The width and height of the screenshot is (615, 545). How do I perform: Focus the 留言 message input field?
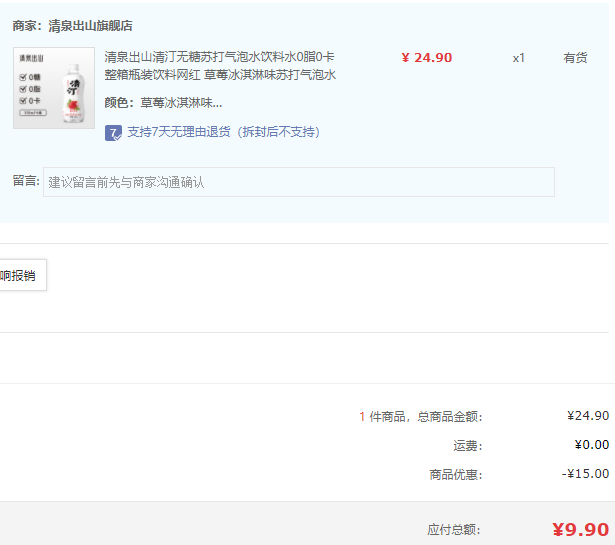[x=298, y=182]
